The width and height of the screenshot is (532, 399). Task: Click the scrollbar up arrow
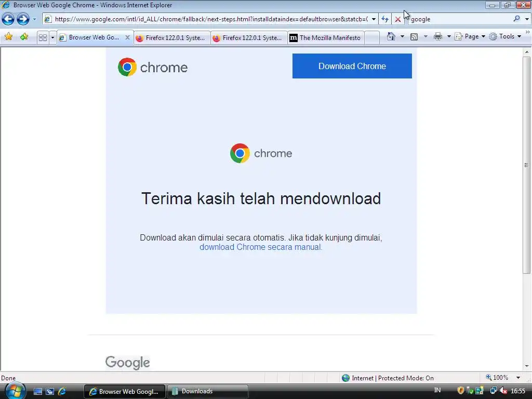527,52
